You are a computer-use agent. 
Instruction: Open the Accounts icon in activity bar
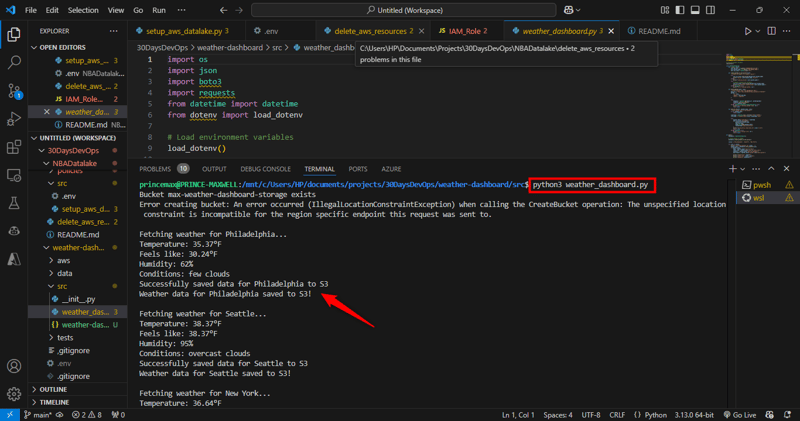pyautogui.click(x=14, y=366)
